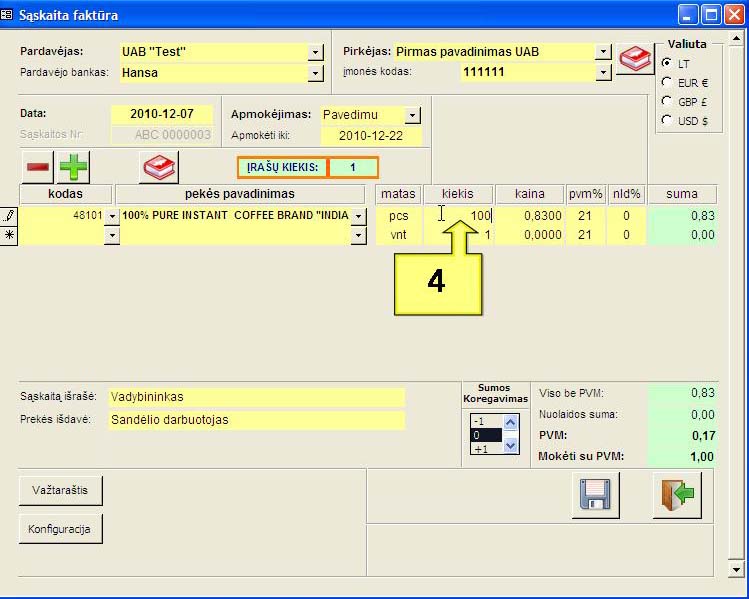
Task: Select +1 in Sumos Koregavimas list
Action: (x=486, y=449)
